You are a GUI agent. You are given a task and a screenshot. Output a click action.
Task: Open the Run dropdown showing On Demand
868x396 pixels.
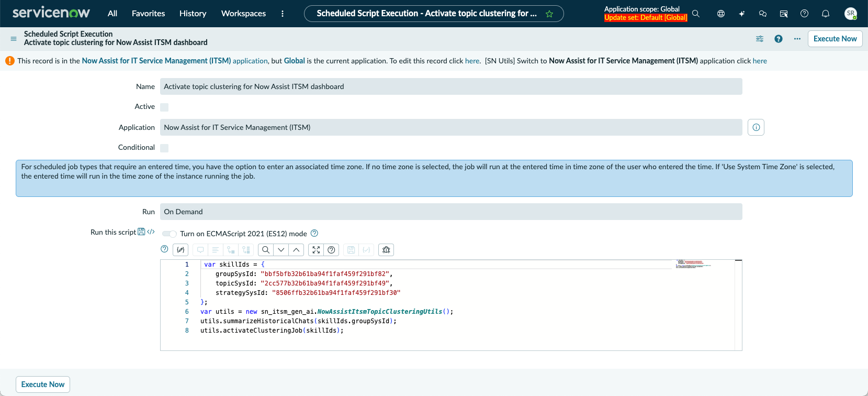[x=451, y=212]
